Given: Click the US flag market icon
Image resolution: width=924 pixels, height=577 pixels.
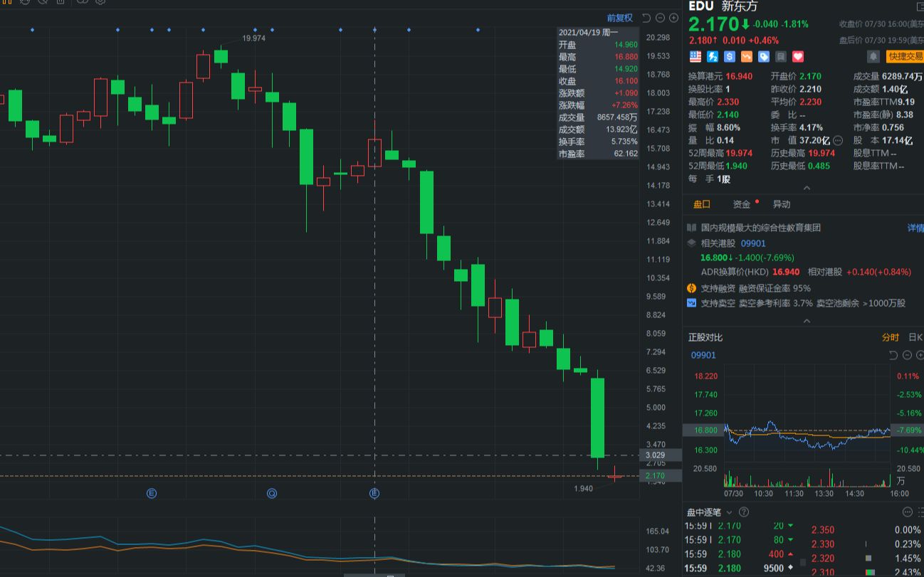Looking at the screenshot, I should [x=695, y=56].
